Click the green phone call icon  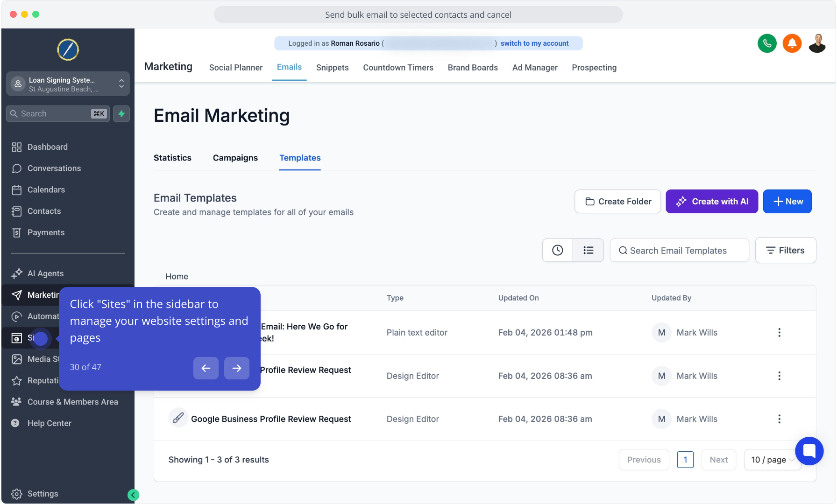click(766, 43)
